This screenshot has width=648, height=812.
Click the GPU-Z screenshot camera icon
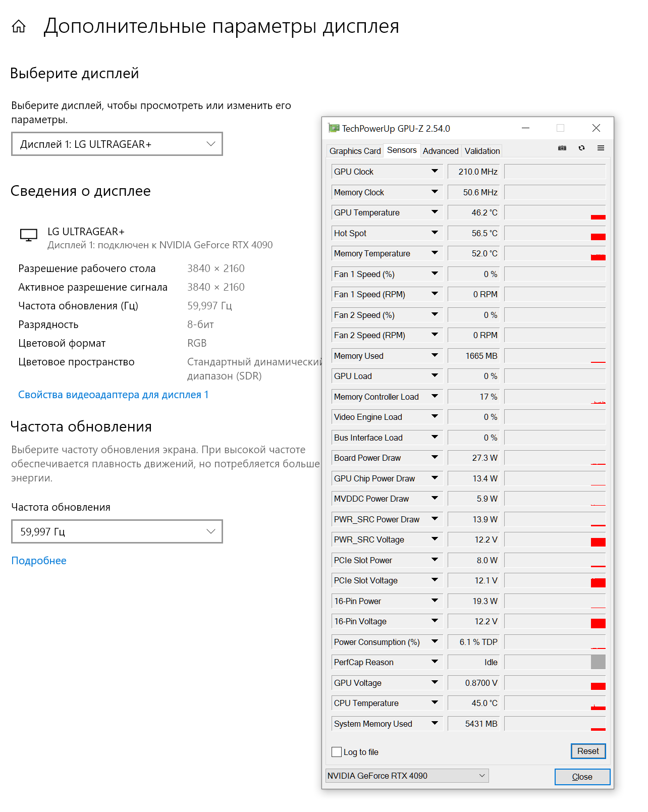[562, 148]
